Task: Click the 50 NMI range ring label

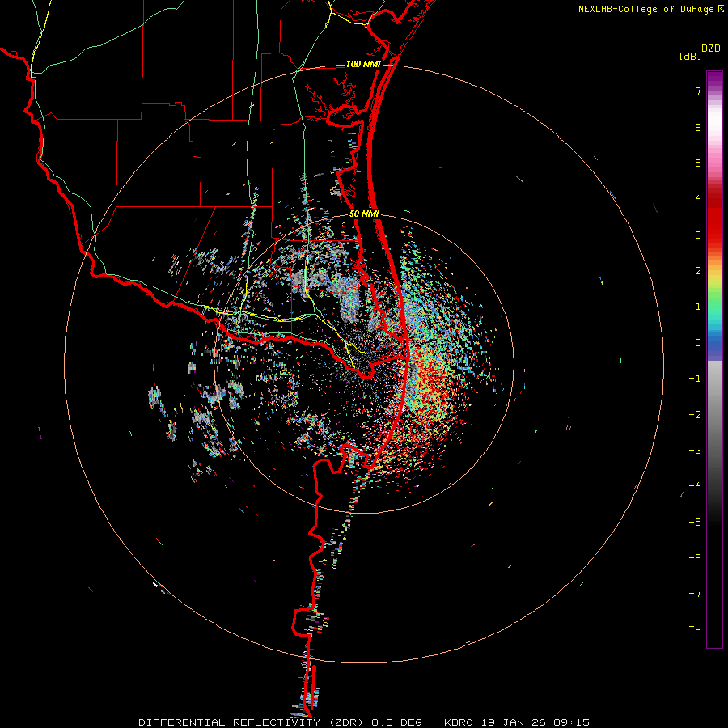Action: click(364, 214)
